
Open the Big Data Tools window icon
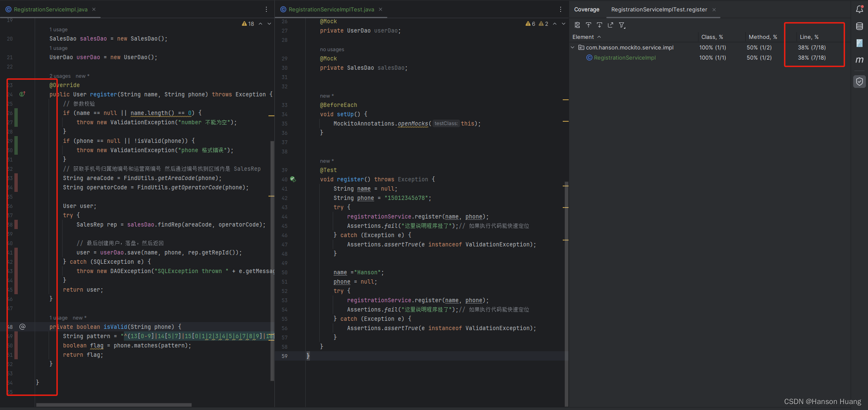[860, 43]
